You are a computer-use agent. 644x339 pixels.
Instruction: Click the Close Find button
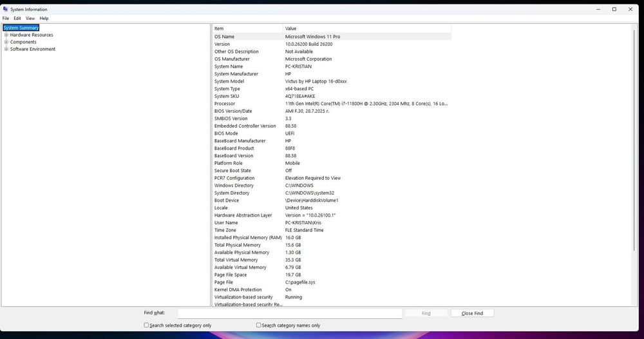coord(472,313)
